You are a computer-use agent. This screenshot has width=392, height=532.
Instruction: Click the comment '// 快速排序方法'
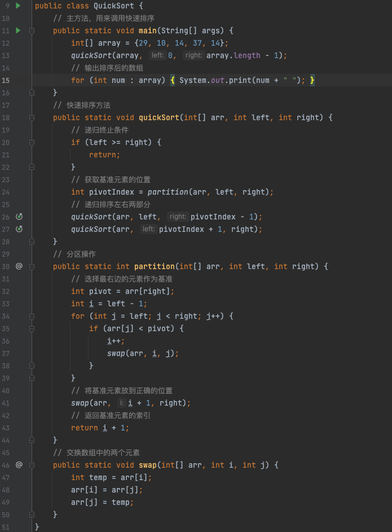(x=82, y=105)
